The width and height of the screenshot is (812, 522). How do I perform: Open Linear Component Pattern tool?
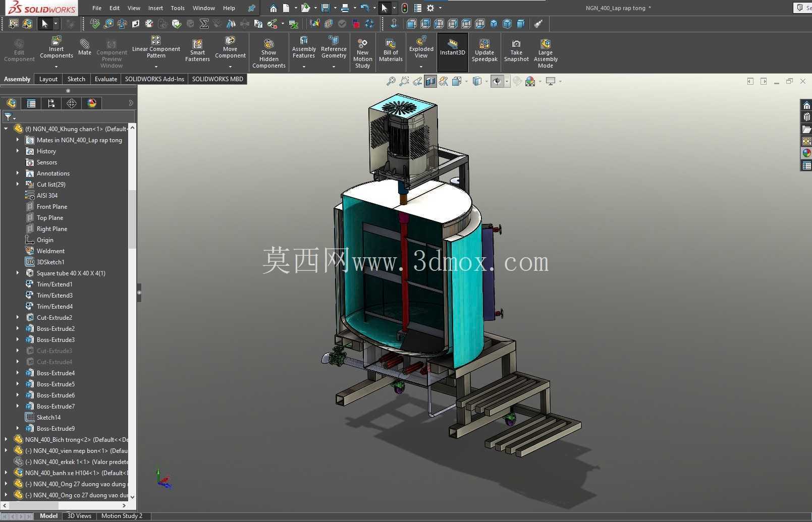coord(156,48)
